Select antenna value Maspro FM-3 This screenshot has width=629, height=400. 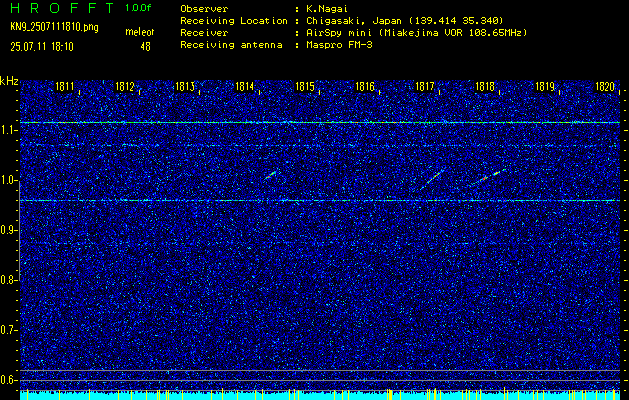339,45
